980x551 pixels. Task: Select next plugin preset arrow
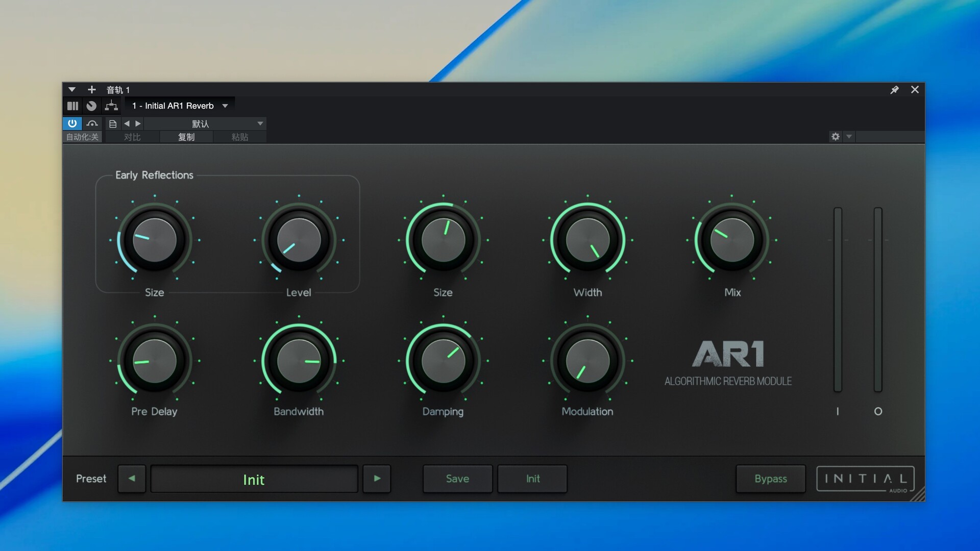(377, 479)
